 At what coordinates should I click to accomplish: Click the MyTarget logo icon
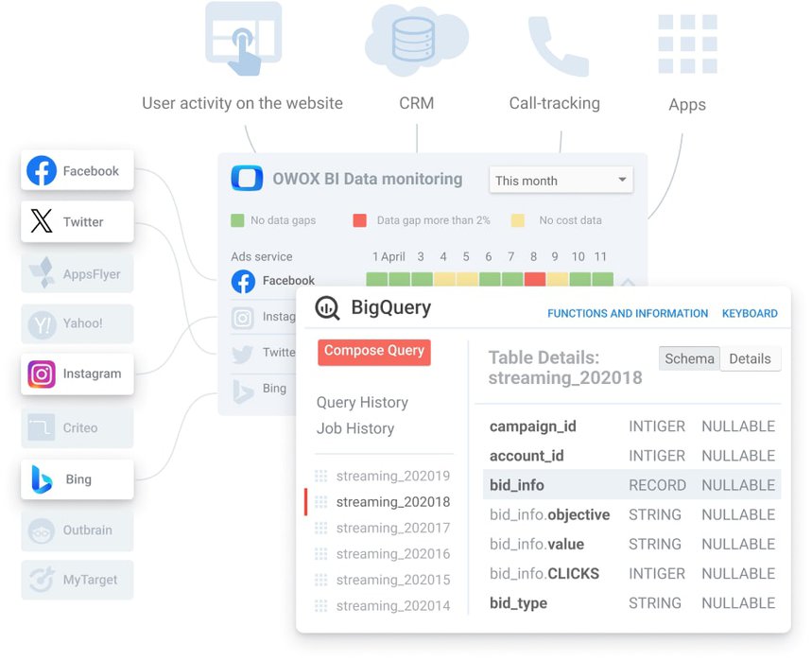(x=42, y=579)
